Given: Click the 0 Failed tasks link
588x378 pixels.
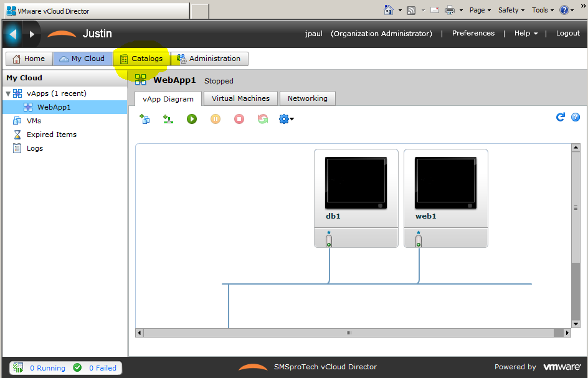Looking at the screenshot, I should [x=103, y=368].
